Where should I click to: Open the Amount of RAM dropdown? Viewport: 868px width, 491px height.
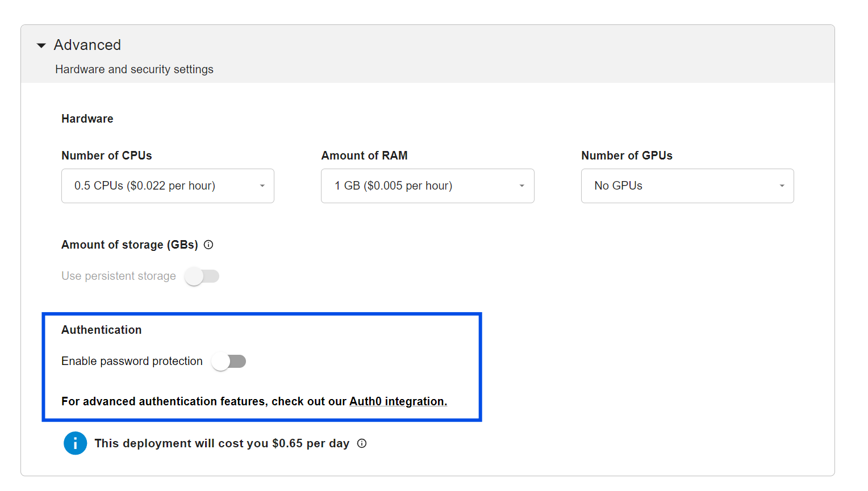click(x=427, y=186)
